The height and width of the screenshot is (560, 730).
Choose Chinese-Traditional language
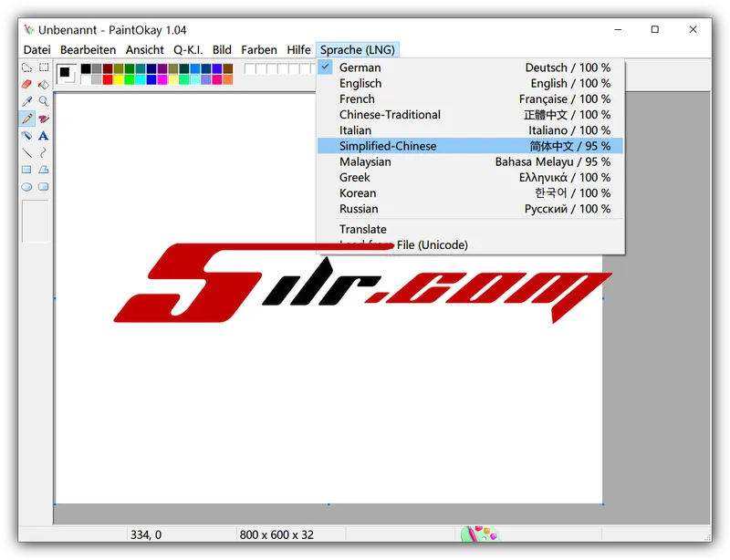pyautogui.click(x=470, y=115)
